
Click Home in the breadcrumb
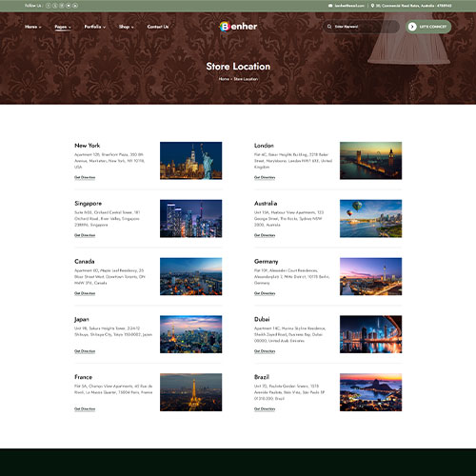[x=224, y=79]
